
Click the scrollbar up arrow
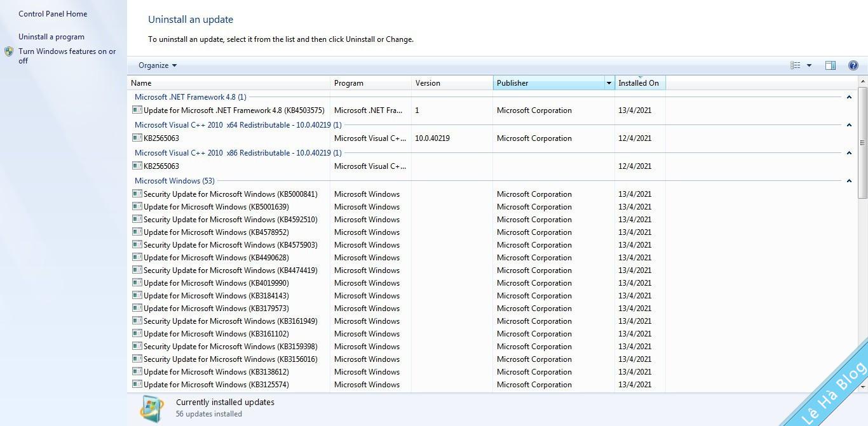click(x=862, y=81)
